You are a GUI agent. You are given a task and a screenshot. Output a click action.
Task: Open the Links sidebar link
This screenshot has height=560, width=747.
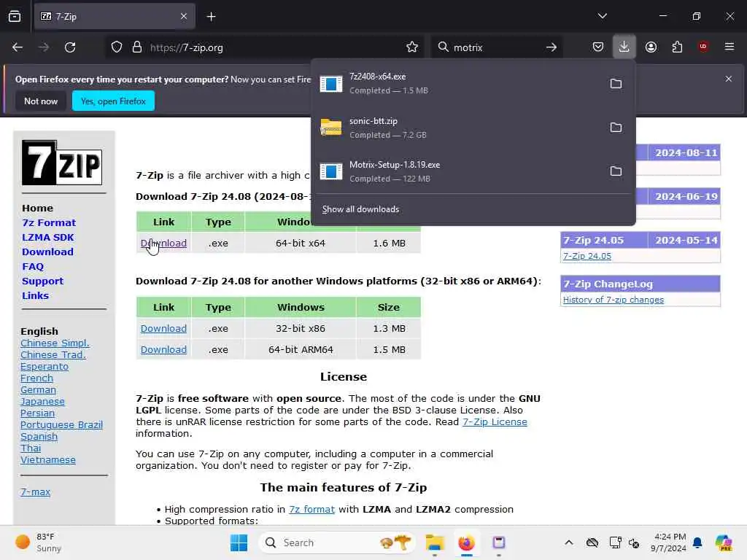pos(35,296)
